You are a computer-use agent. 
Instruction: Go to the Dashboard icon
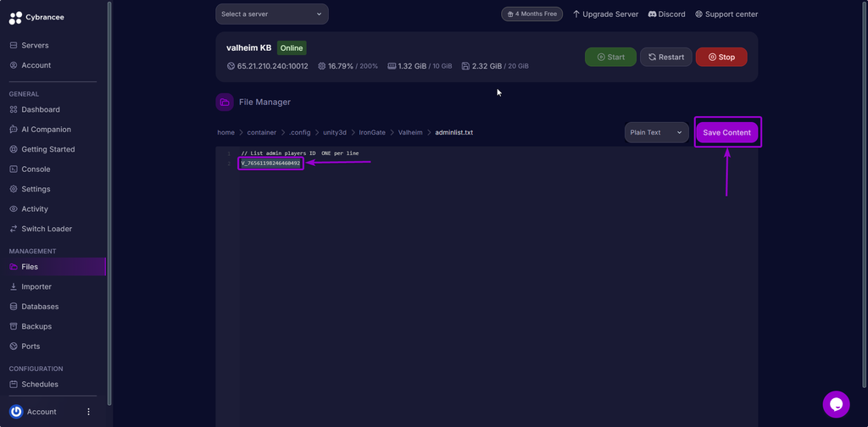pos(14,109)
